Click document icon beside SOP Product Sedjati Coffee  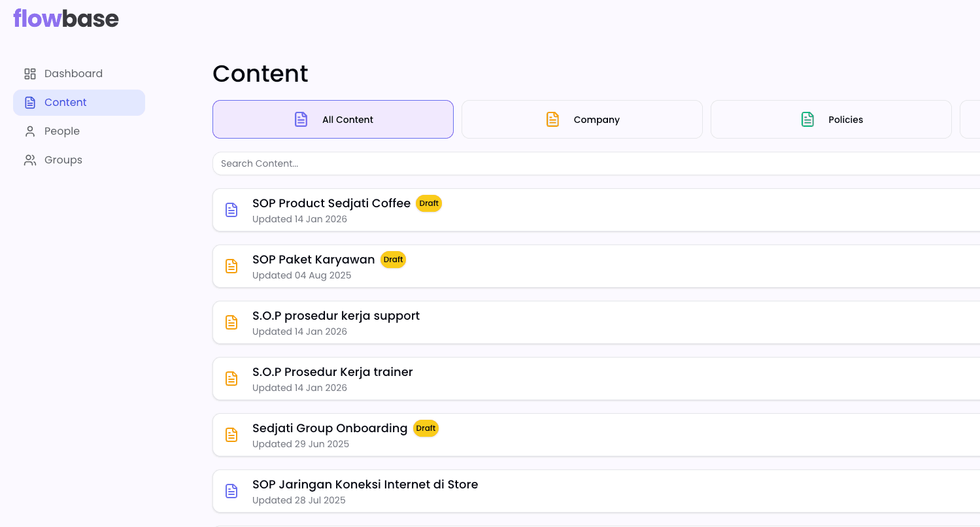click(x=231, y=210)
